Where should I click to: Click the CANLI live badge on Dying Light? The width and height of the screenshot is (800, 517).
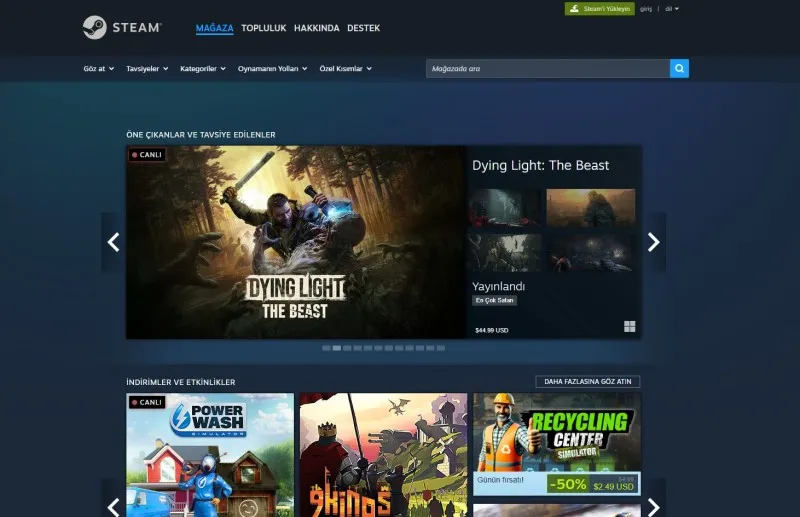147,155
